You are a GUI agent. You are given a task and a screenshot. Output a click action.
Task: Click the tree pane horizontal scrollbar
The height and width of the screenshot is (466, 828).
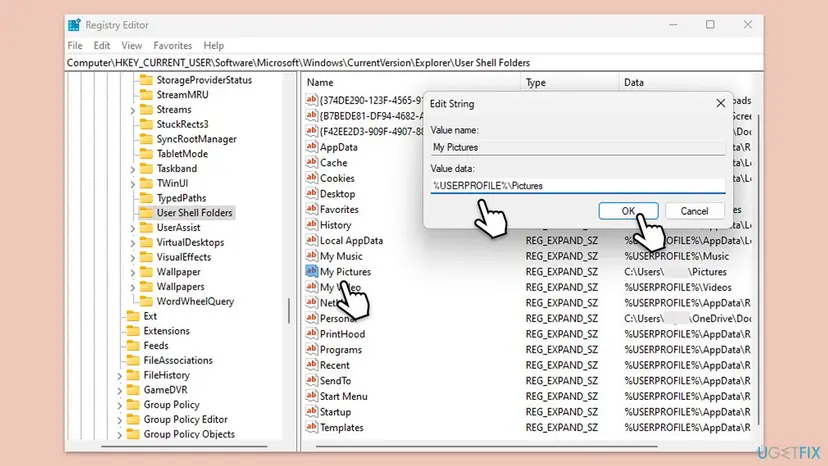[184, 446]
